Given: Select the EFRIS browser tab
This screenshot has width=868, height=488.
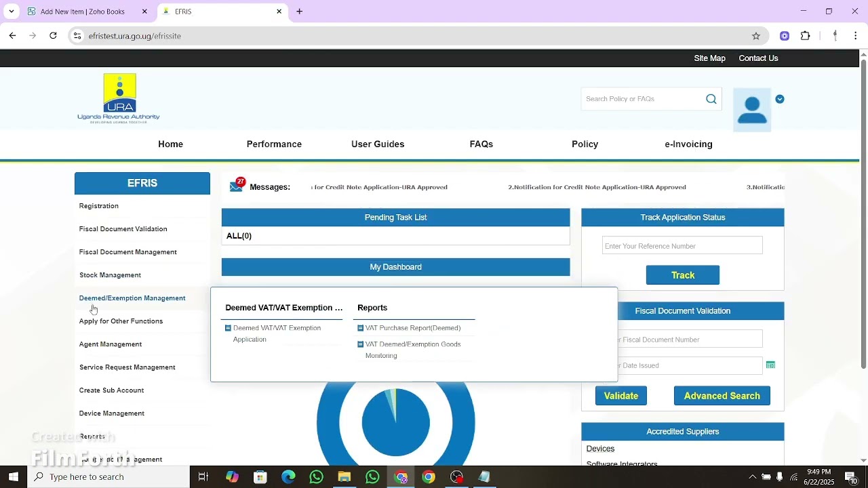Looking at the screenshot, I should tap(222, 12).
